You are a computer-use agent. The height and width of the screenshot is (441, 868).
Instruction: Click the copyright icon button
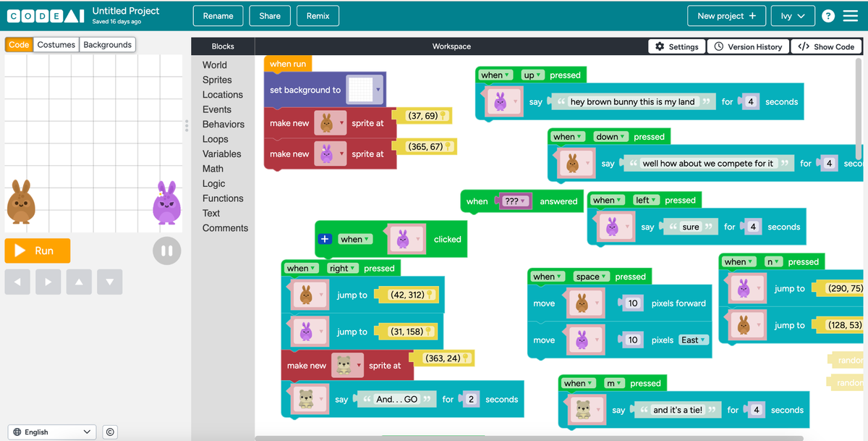coord(110,432)
